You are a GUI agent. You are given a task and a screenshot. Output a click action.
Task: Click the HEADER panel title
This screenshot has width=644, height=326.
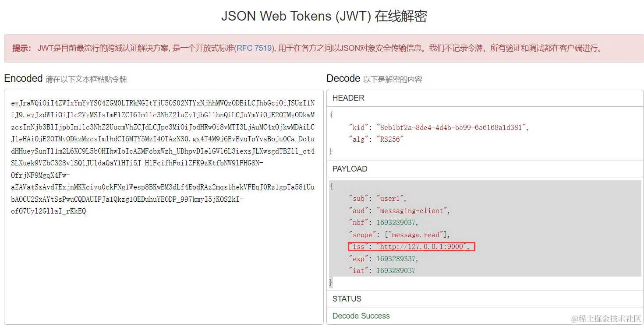348,98
